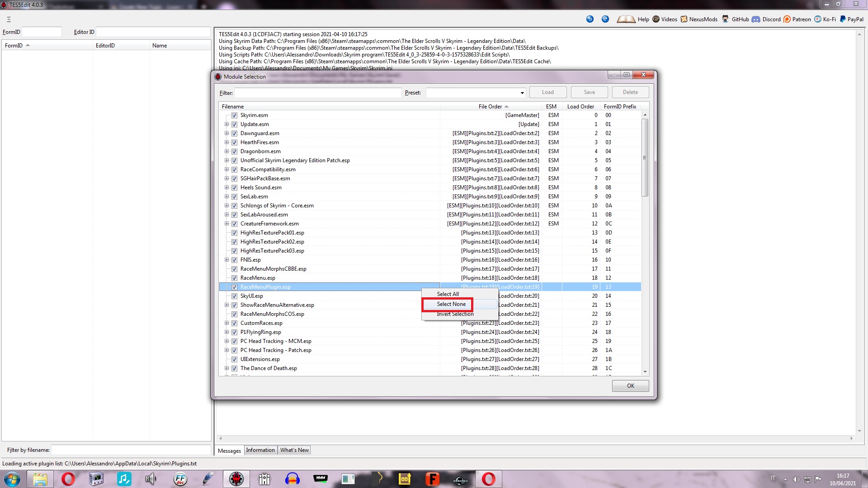
Task: Open Help via the book icon
Action: (626, 19)
